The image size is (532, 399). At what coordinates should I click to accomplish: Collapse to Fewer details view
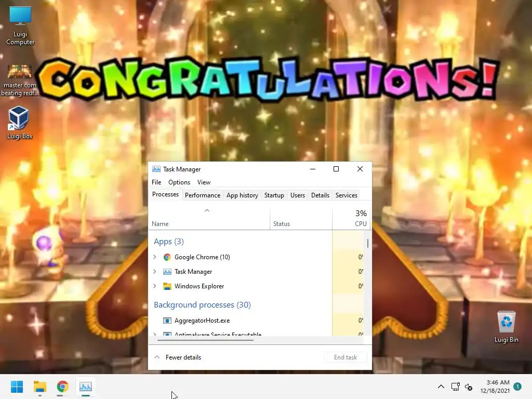tap(178, 357)
